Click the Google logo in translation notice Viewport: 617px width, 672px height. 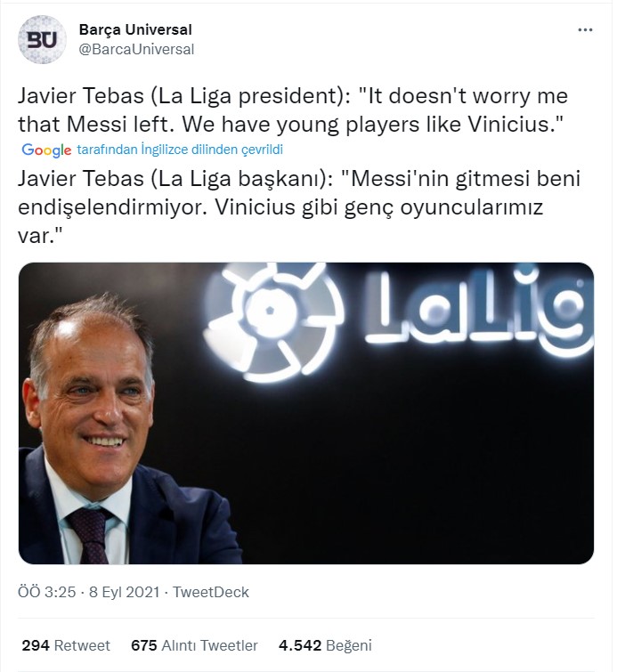tap(46, 150)
